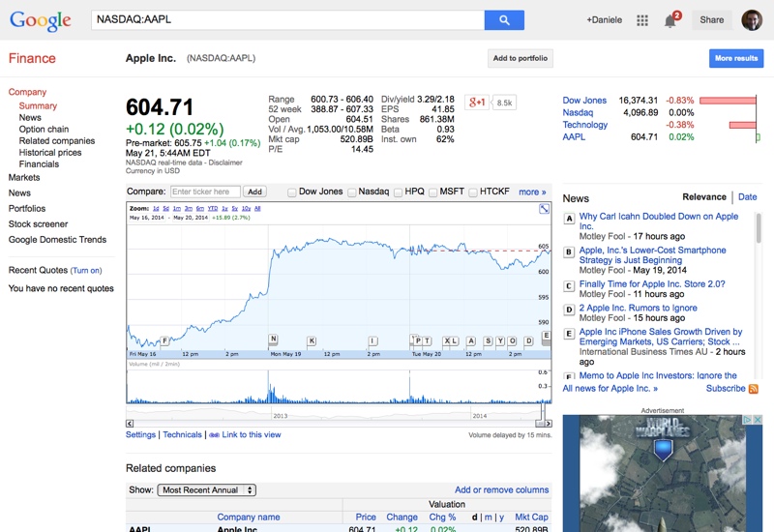This screenshot has height=532, width=774.
Task: Set chart zoom to 5d
Action: (165, 208)
